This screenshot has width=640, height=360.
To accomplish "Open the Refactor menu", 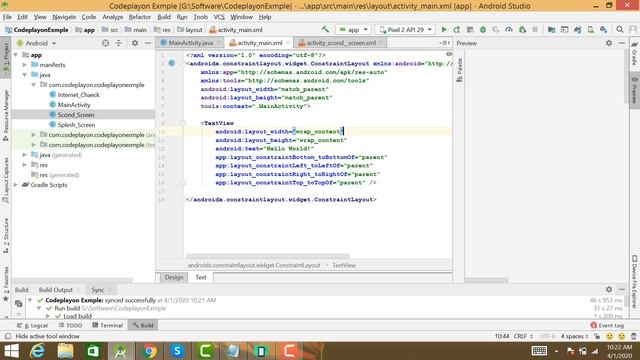I will click(x=140, y=17).
